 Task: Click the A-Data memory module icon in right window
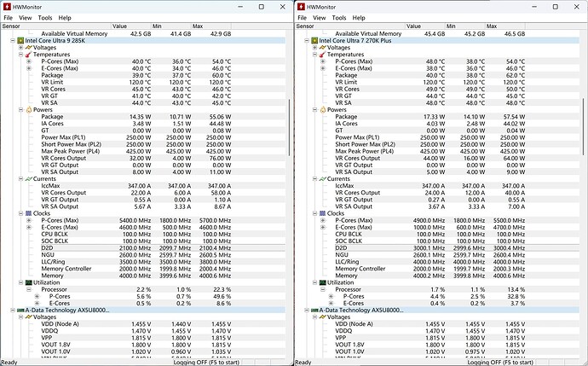pos(314,311)
